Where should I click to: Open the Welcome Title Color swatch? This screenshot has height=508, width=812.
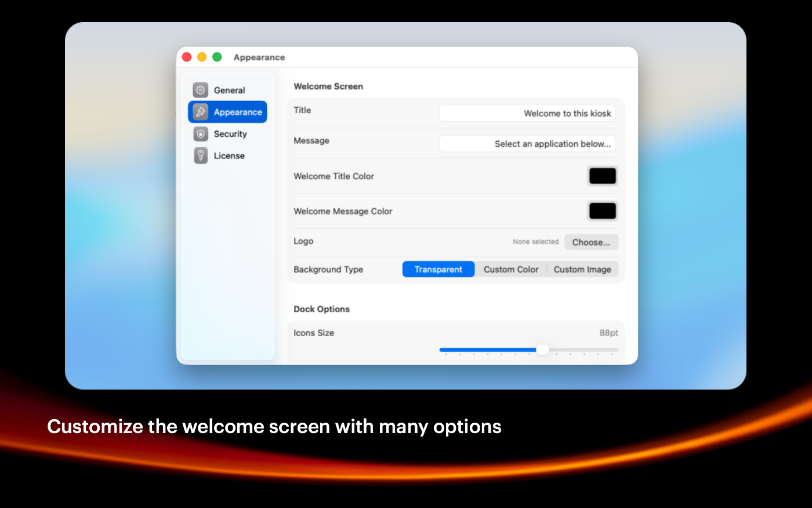pos(603,176)
